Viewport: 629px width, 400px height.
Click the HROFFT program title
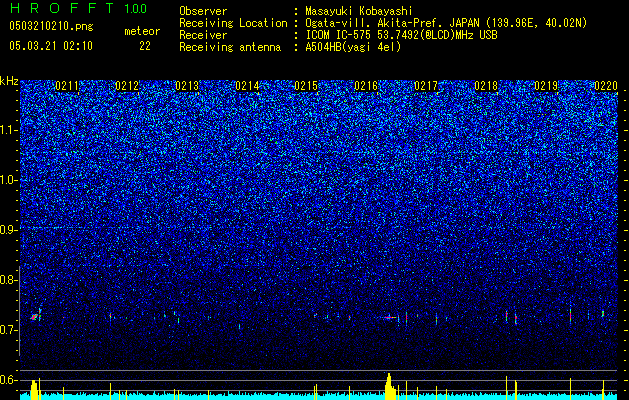pyautogui.click(x=62, y=8)
